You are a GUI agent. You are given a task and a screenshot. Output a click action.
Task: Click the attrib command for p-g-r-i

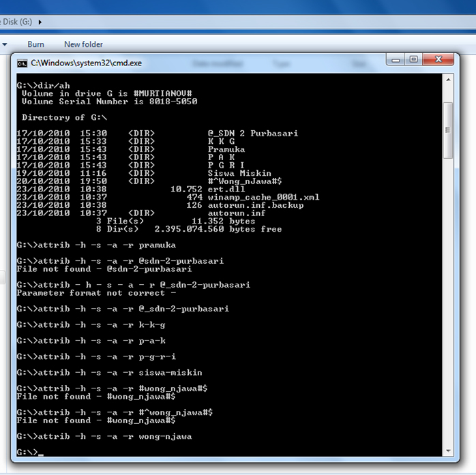96,356
